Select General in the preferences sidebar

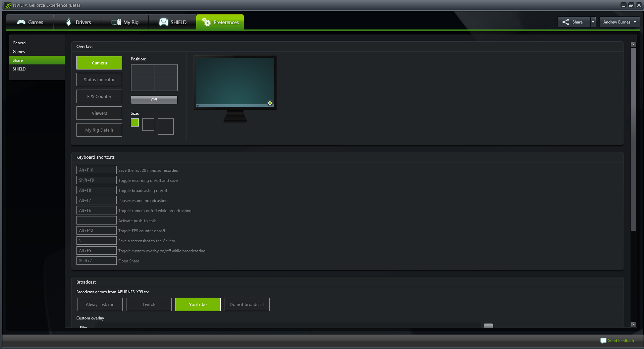point(37,43)
